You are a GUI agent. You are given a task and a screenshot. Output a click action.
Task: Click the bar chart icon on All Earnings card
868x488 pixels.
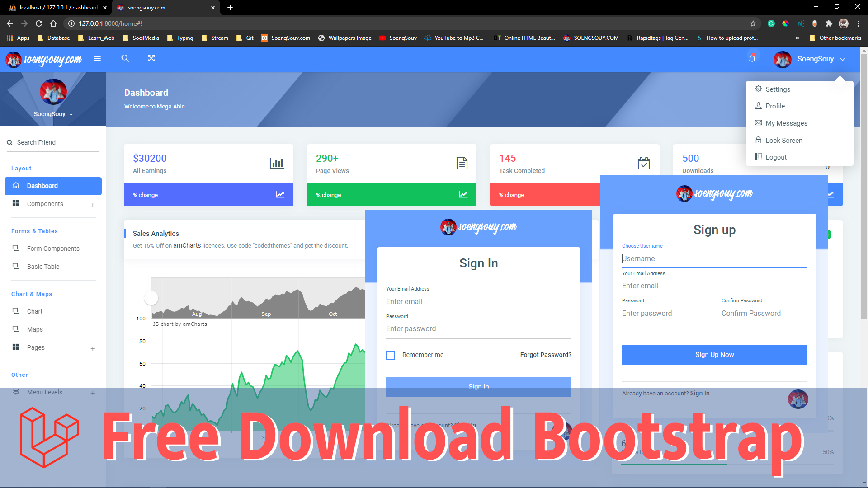tap(277, 163)
